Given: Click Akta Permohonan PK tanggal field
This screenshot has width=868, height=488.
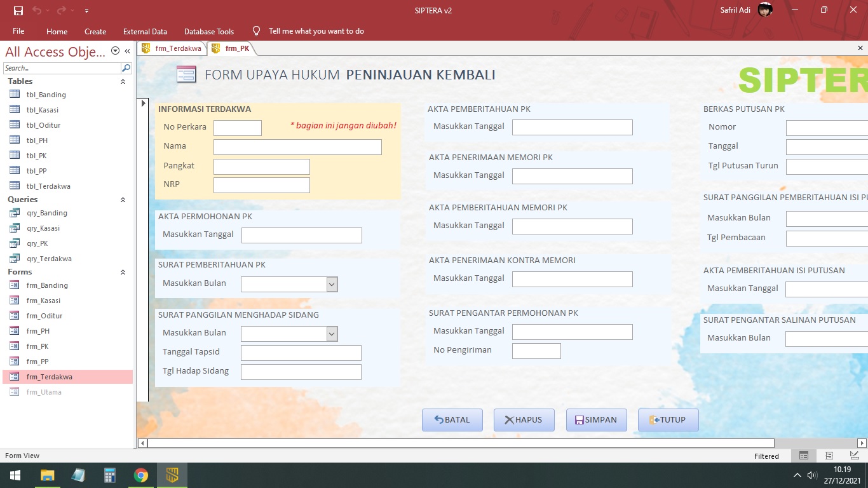Looking at the screenshot, I should [302, 235].
